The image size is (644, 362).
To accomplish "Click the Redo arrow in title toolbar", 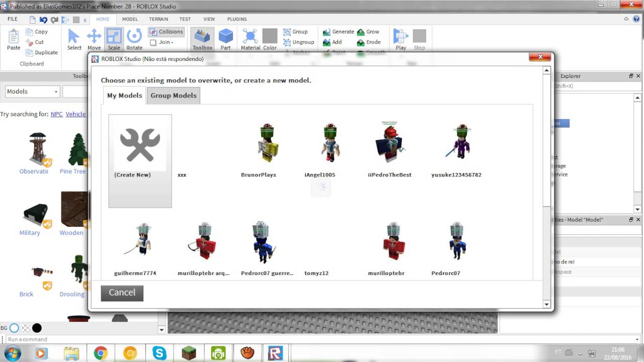I will (x=54, y=20).
